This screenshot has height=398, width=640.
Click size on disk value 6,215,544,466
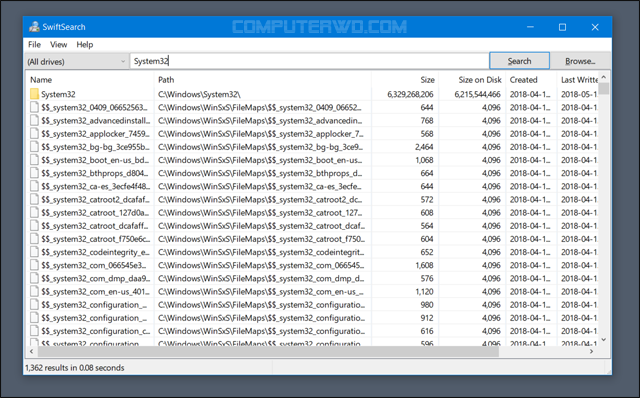point(477,94)
